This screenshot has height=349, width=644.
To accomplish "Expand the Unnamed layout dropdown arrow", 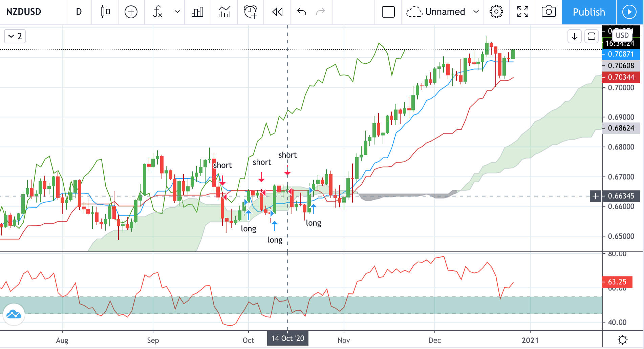I will [476, 12].
